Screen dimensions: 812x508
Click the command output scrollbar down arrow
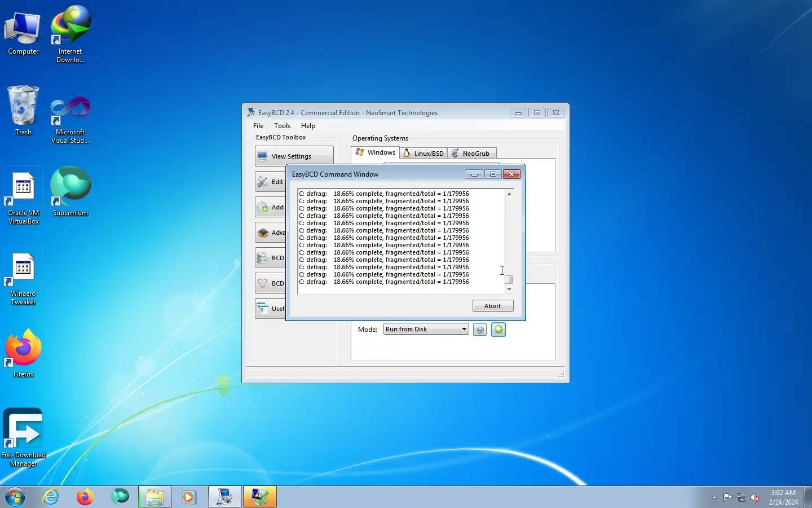tap(509, 290)
